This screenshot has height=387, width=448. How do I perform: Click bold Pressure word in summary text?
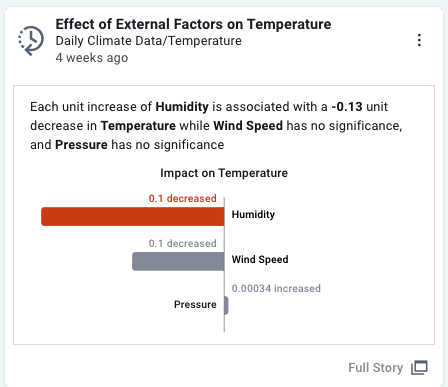[x=81, y=145]
